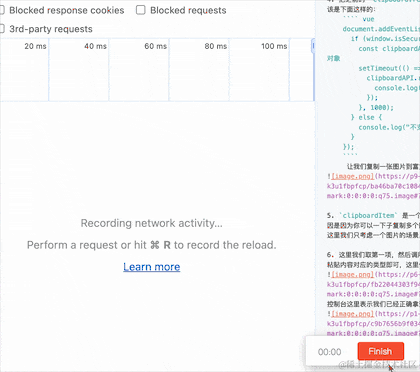Tick the 3rd-party requests checkbox
Image resolution: width=420 pixels, height=372 pixels.
click(x=2, y=29)
